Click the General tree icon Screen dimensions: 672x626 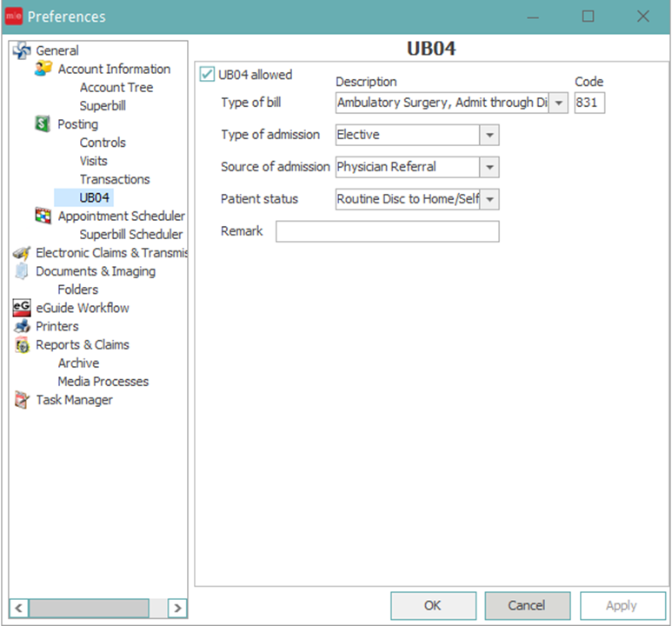[x=22, y=50]
